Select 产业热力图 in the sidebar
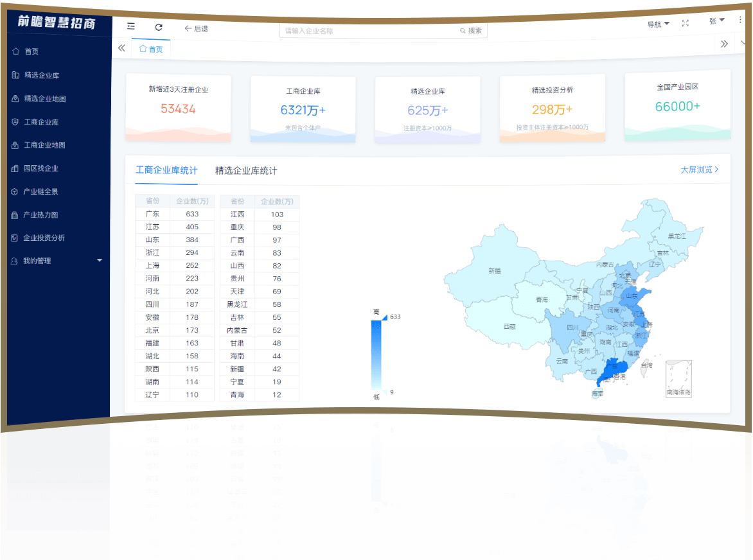753x560 pixels. point(40,214)
